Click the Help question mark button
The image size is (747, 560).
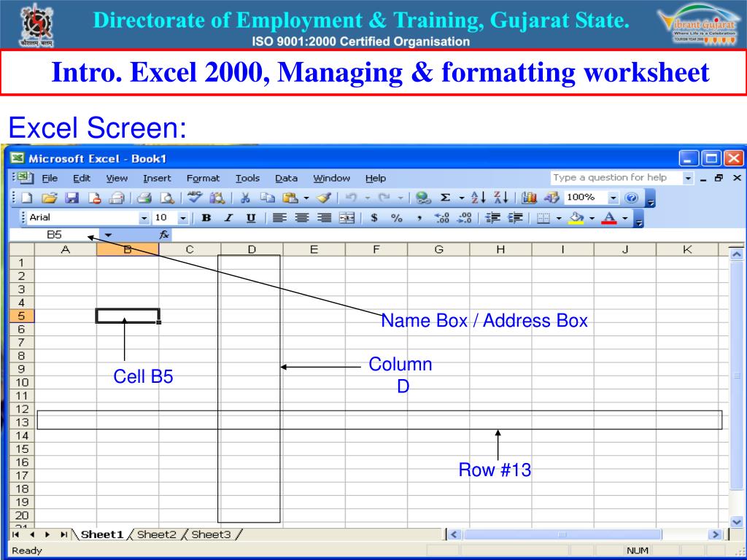coord(630,196)
